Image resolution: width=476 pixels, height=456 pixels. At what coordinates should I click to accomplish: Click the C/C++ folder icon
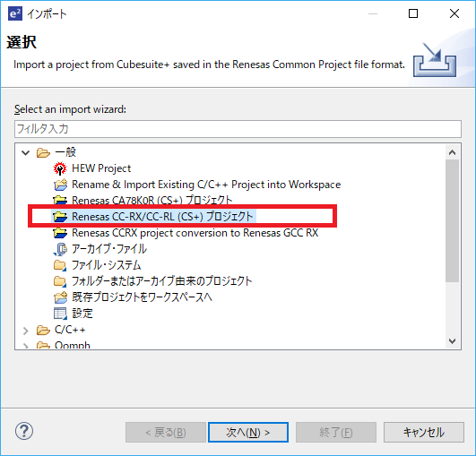pos(43,330)
